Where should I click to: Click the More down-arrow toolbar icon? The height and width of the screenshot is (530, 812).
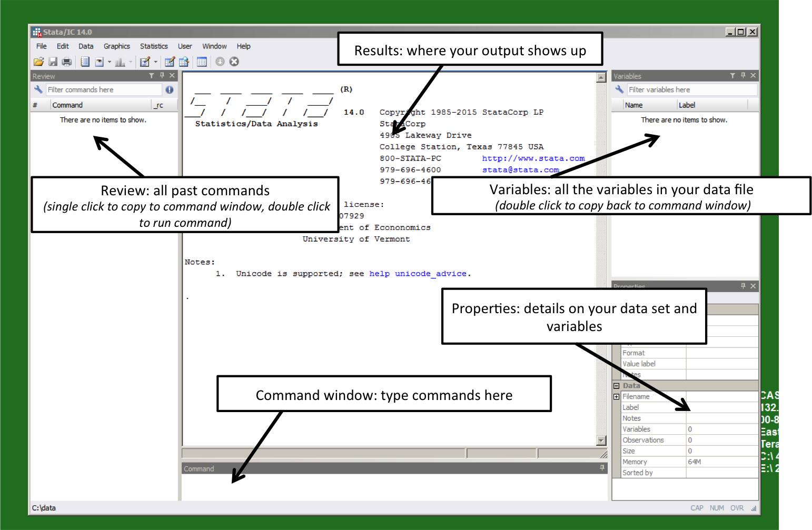(x=220, y=62)
